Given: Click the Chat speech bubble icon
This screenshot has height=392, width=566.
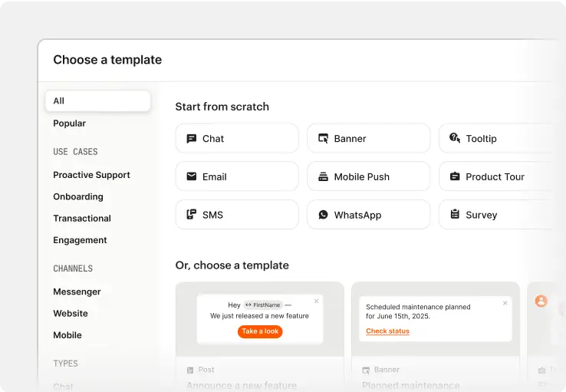Looking at the screenshot, I should [x=192, y=139].
